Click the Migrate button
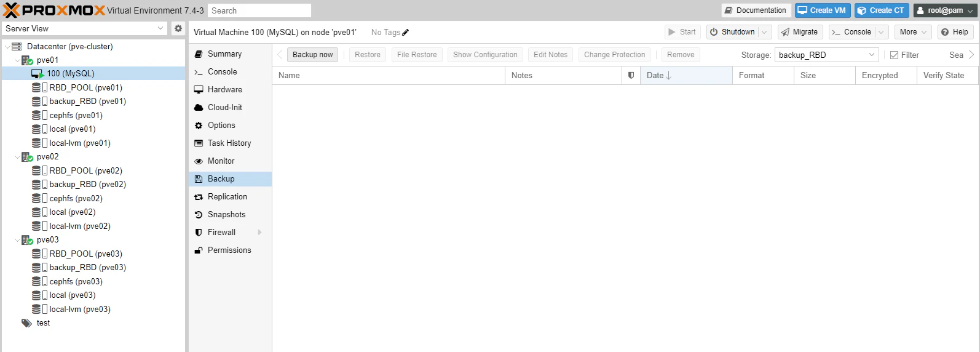Viewport: 980px width, 352px height. coord(800,32)
